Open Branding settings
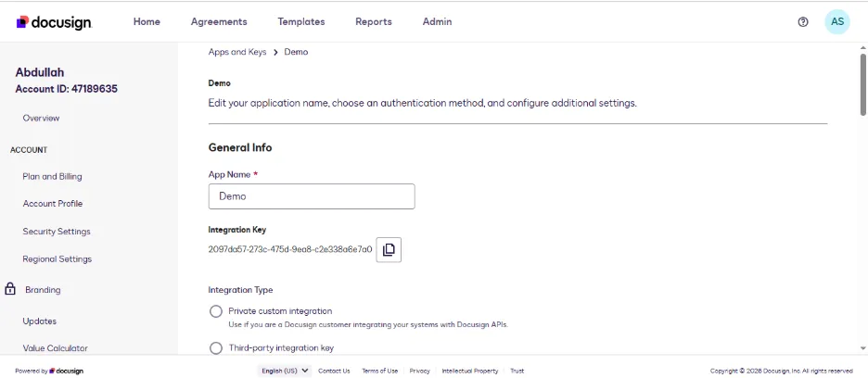 [x=43, y=289]
